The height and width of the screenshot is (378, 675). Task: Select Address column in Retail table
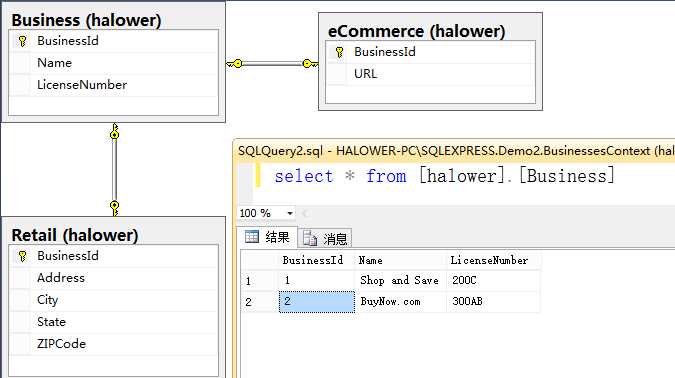pyautogui.click(x=114, y=278)
